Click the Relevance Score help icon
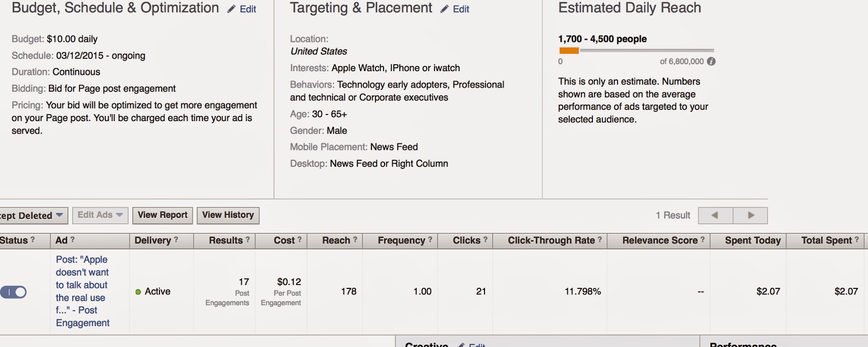This screenshot has width=868, height=347. point(703,239)
